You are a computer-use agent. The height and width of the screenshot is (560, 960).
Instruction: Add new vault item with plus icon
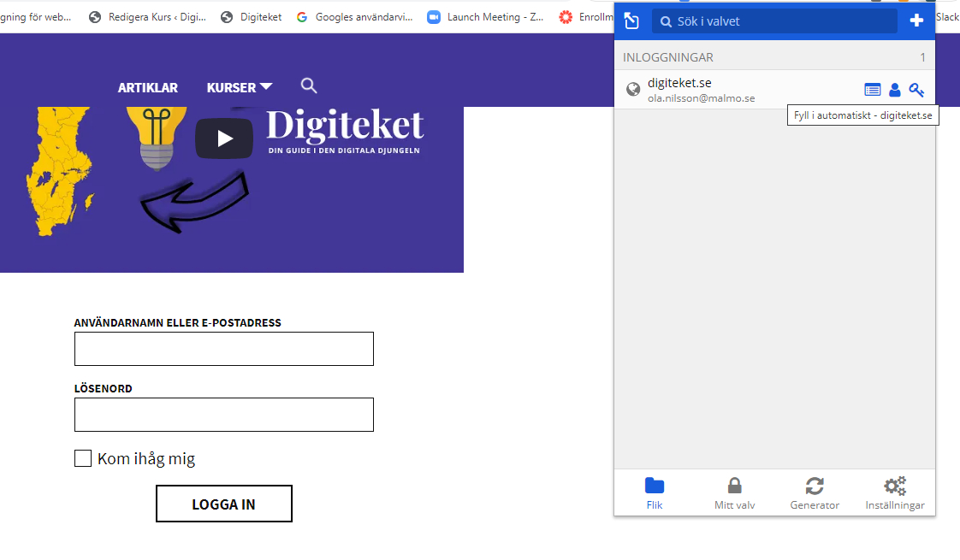tap(916, 21)
